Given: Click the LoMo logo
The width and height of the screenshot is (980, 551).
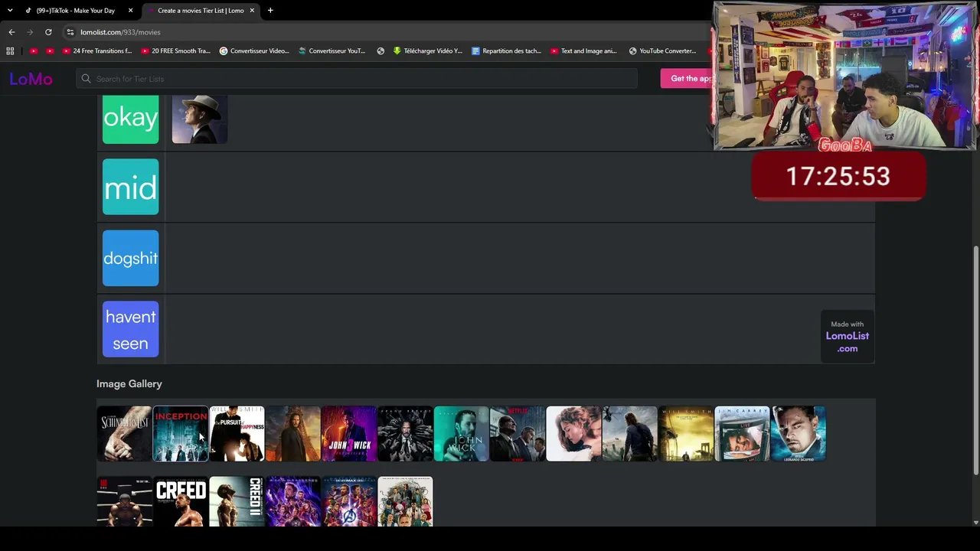Looking at the screenshot, I should (31, 79).
